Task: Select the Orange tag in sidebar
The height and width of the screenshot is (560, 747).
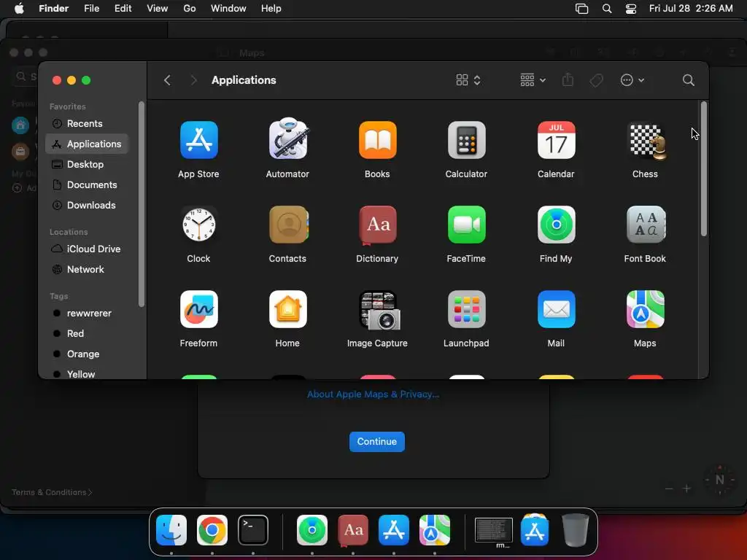Action: tap(87, 354)
